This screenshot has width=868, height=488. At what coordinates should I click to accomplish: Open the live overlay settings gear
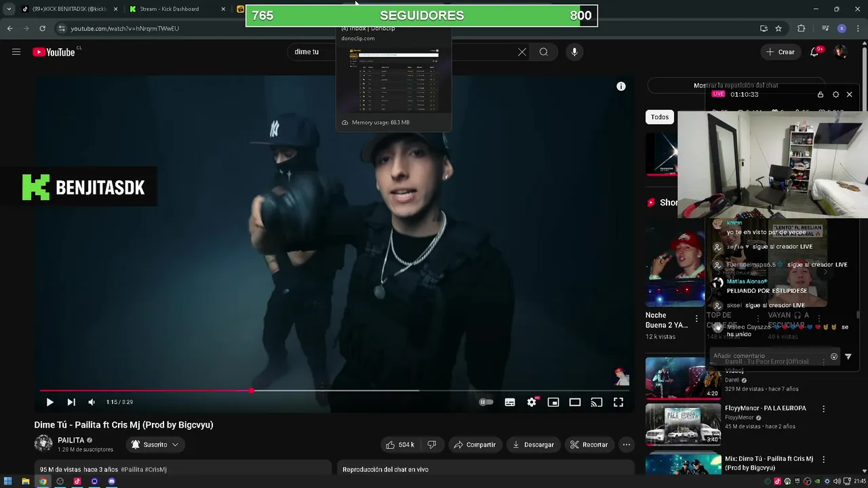835,94
